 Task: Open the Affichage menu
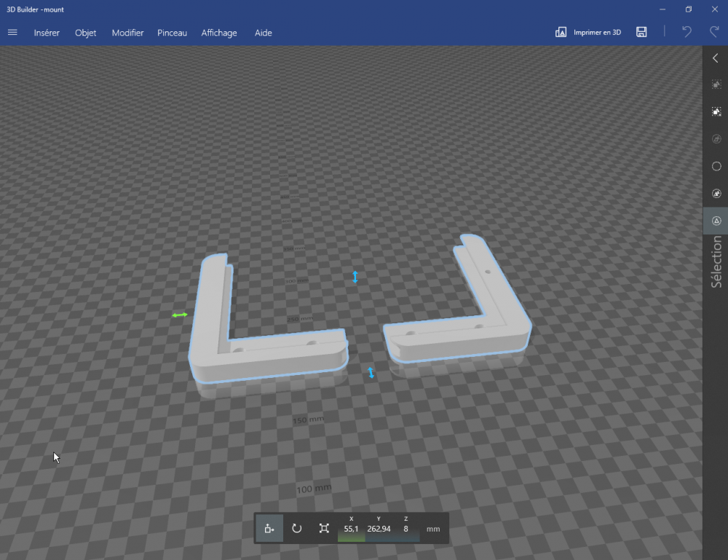[x=219, y=33]
